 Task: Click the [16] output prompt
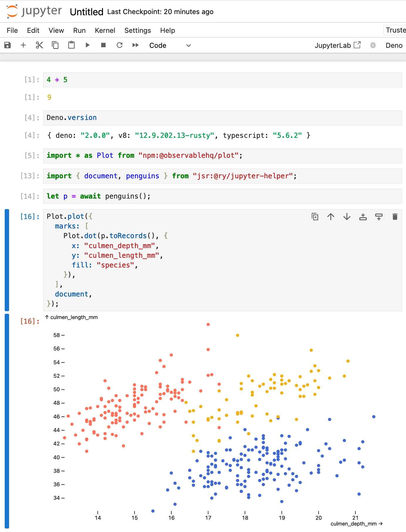[30, 321]
